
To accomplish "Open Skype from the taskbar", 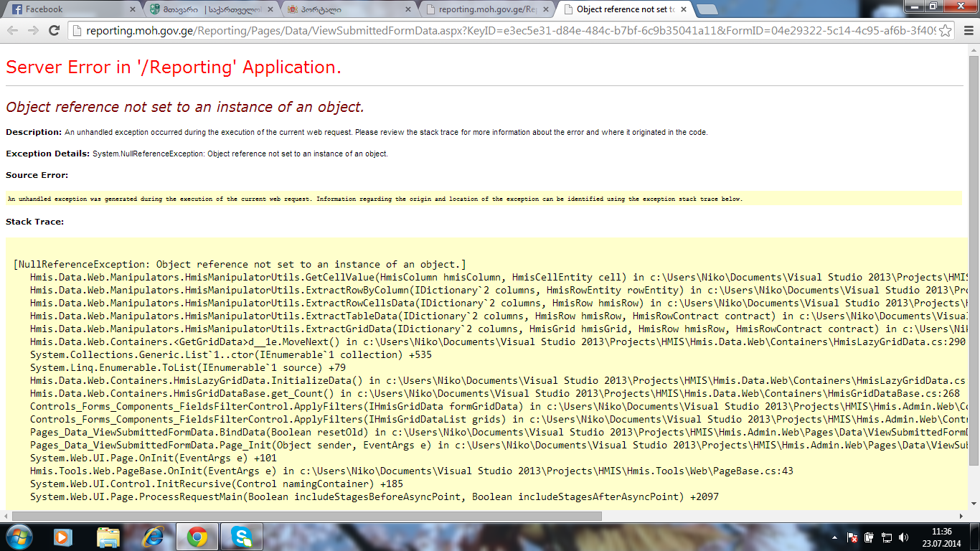I will click(x=241, y=536).
